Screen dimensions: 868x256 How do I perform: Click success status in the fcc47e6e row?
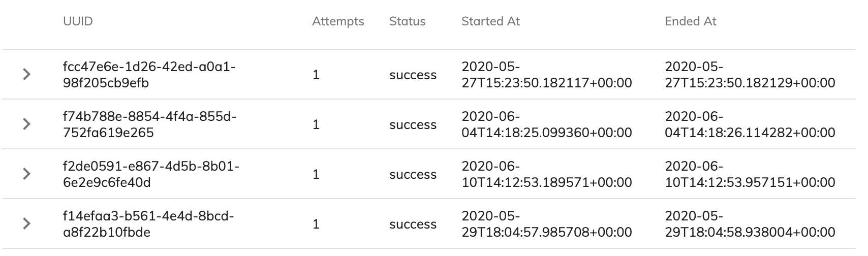tap(413, 75)
